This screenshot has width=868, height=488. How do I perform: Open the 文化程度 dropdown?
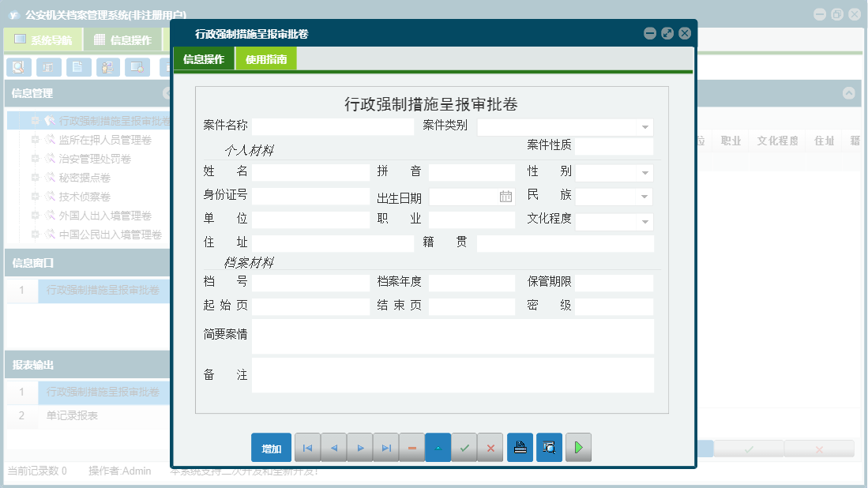click(x=645, y=222)
